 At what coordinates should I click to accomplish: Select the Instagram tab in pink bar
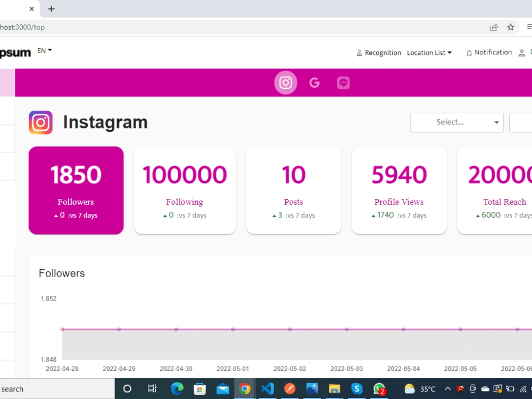pos(285,82)
